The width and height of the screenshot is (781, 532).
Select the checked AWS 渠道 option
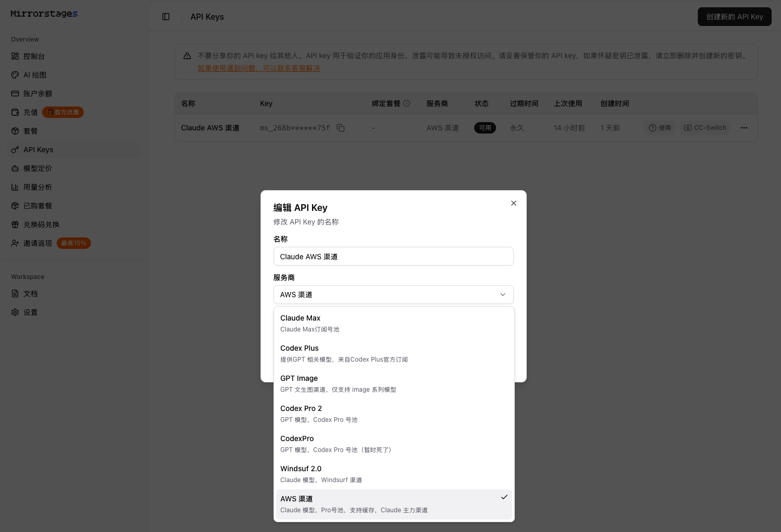point(394,504)
